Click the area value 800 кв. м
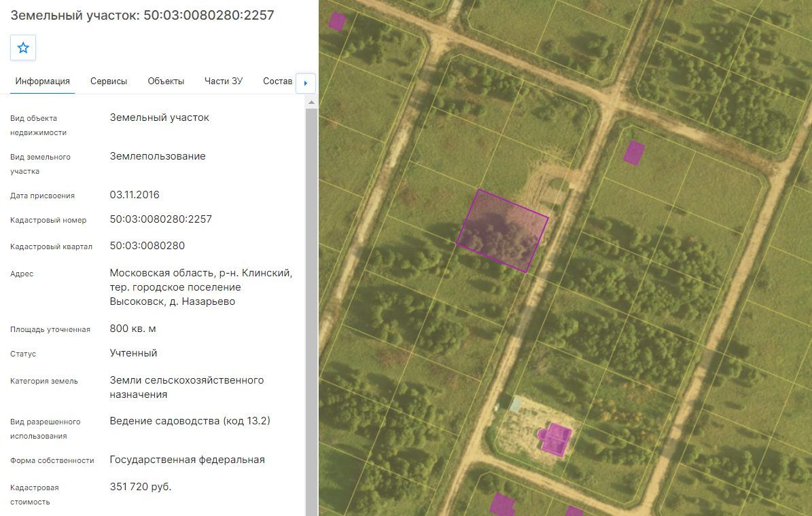This screenshot has width=812, height=516. coord(133,329)
